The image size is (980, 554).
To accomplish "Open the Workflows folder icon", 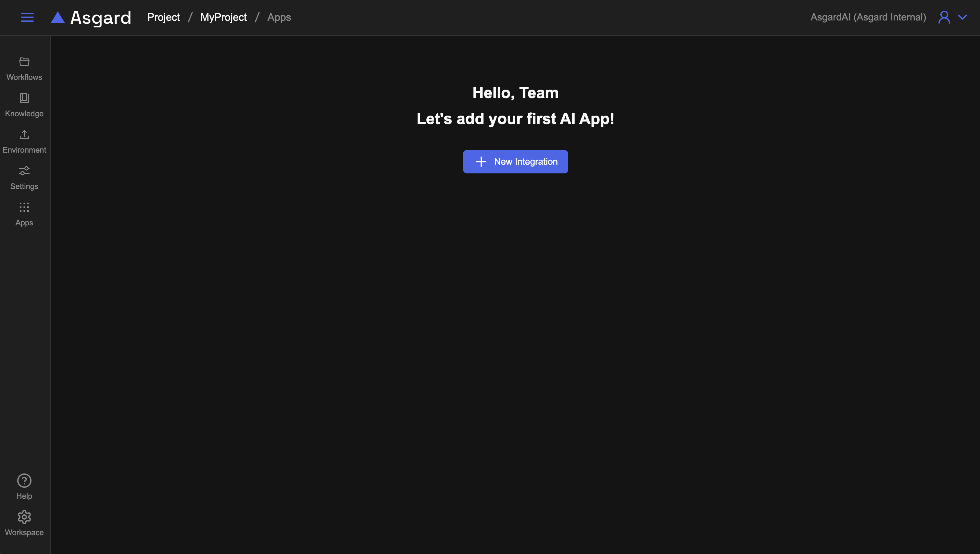I will coord(24,62).
